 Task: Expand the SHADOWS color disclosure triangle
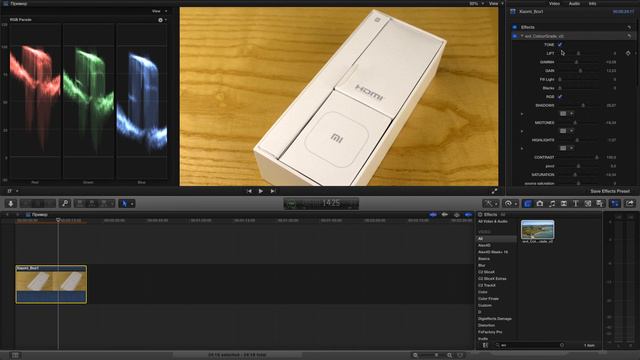pos(522,114)
